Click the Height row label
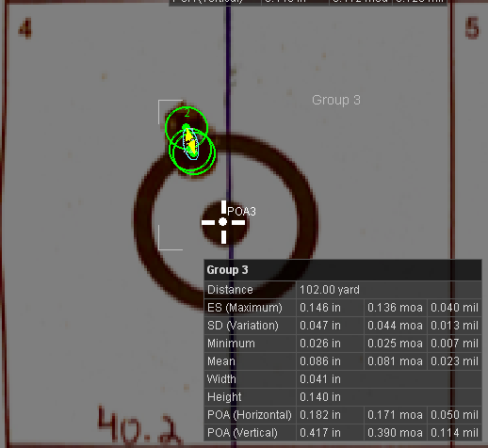 [224, 397]
